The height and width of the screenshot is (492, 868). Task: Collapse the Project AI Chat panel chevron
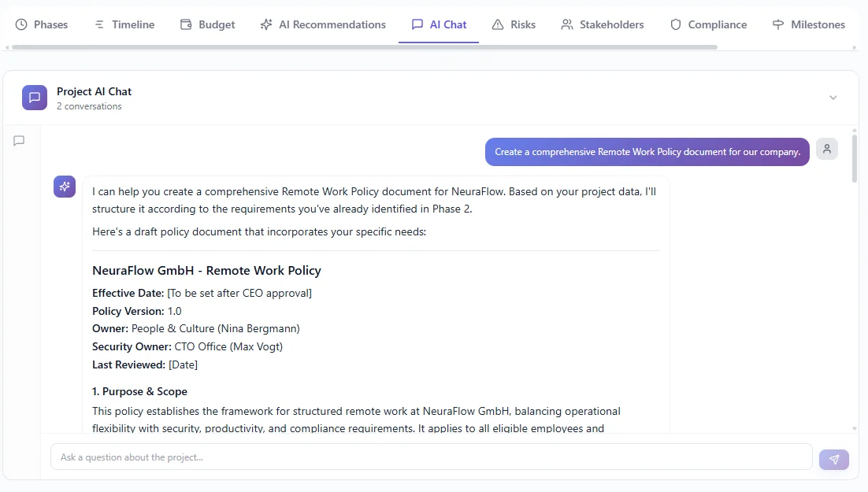833,98
